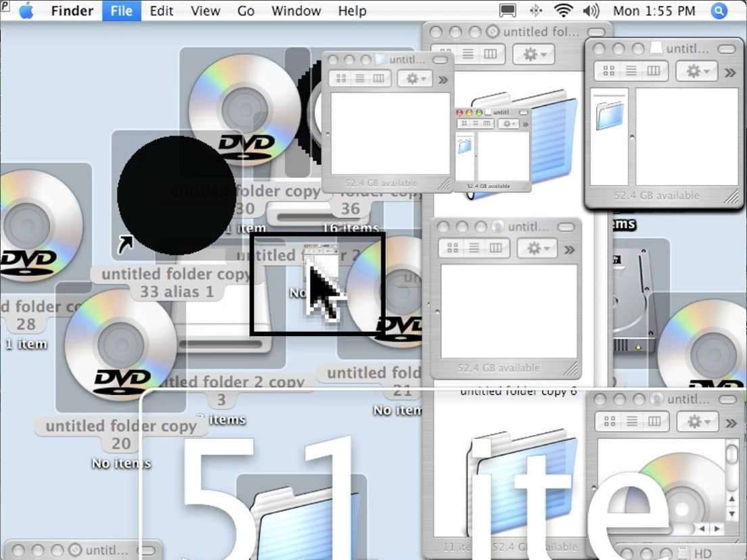Click the Mon 1:55 PM clock

point(654,10)
